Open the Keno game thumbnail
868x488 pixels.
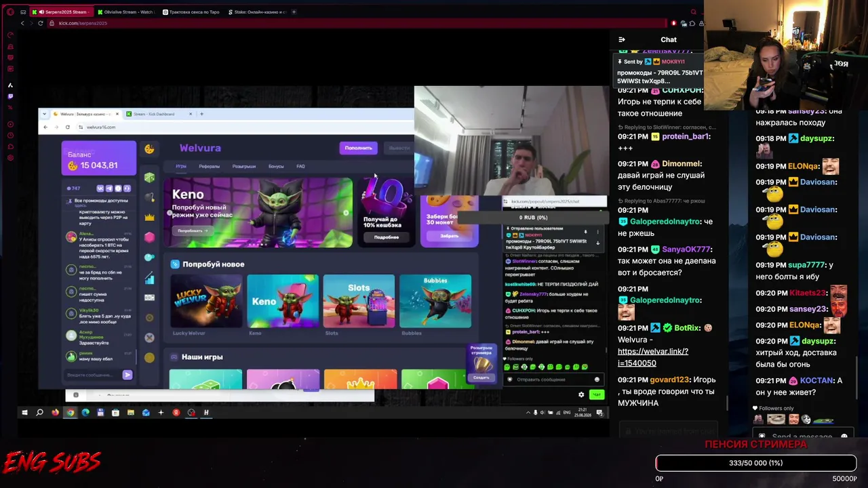pos(283,301)
